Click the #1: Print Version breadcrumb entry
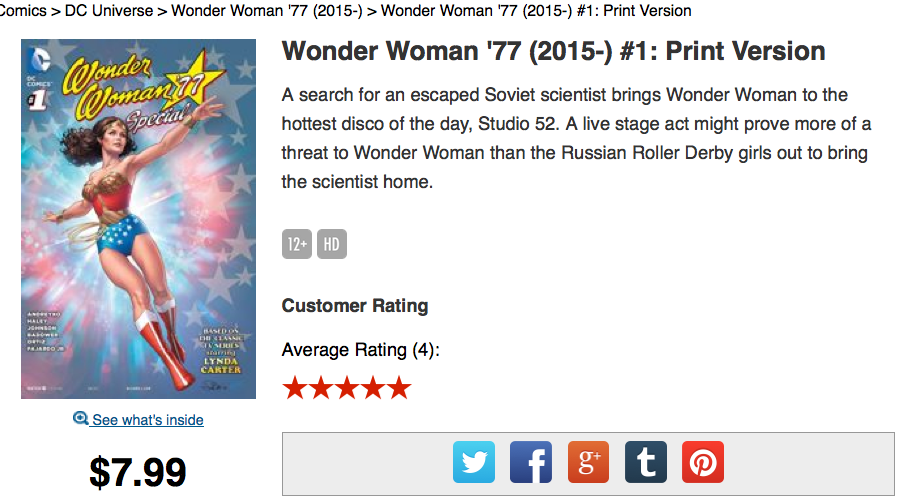The width and height of the screenshot is (907, 503). tap(535, 11)
